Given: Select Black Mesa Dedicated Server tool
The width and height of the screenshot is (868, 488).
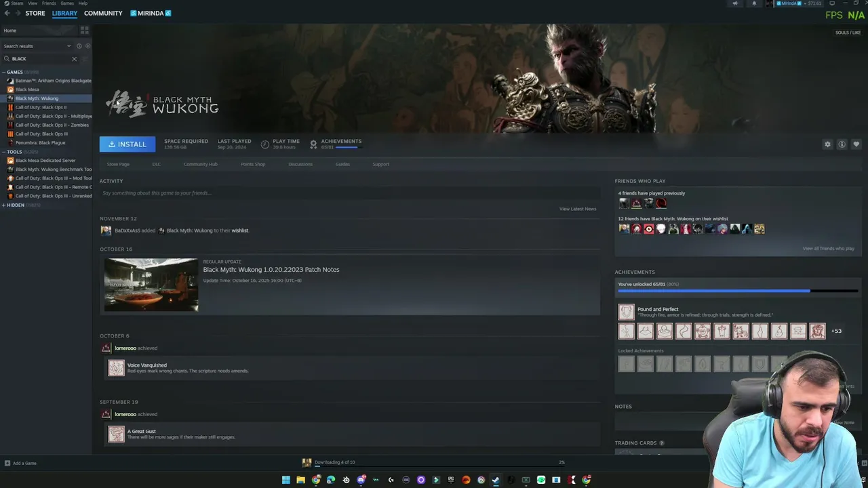Looking at the screenshot, I should pos(45,161).
